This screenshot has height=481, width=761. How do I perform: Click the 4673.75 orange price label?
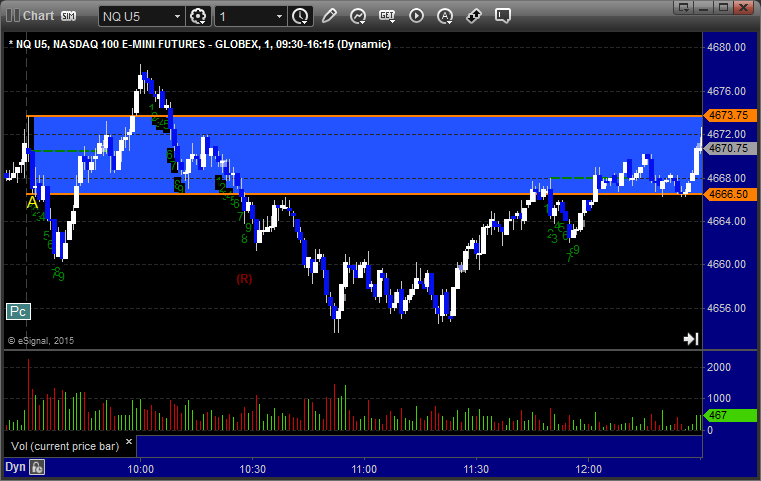[x=729, y=116]
